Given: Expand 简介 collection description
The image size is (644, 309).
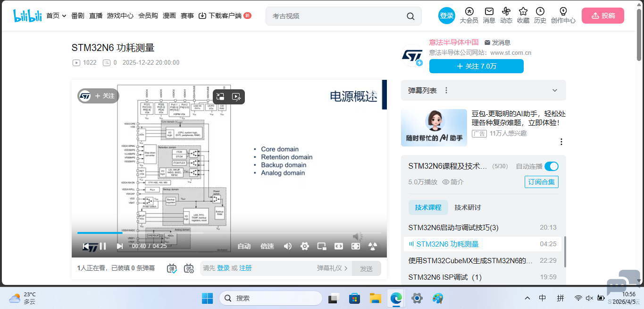Looking at the screenshot, I should pos(453,182).
